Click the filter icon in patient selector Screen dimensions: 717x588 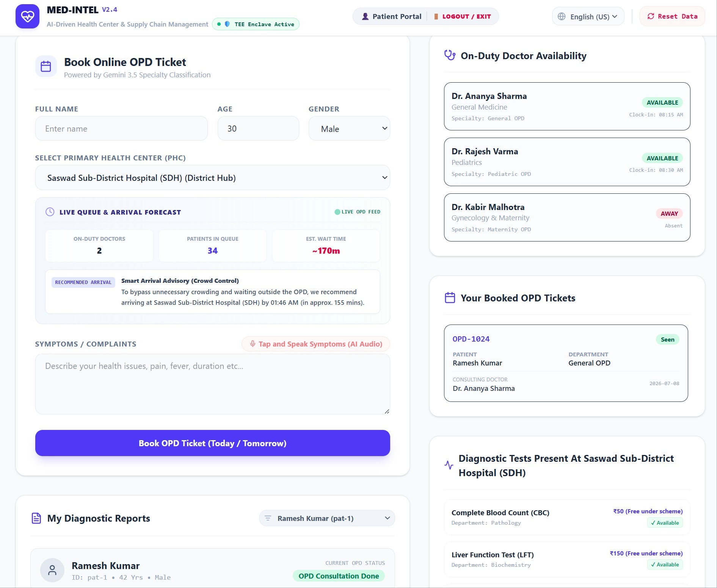pos(268,518)
